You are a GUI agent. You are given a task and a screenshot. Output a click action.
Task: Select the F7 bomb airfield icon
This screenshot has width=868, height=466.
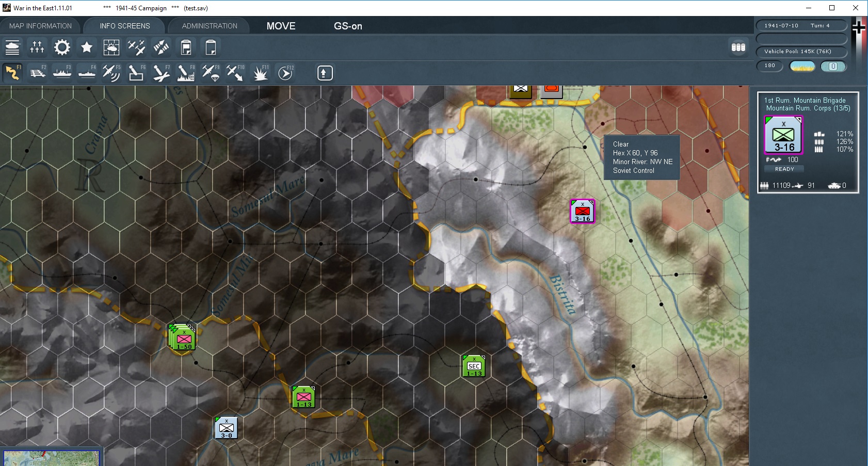[x=161, y=73]
